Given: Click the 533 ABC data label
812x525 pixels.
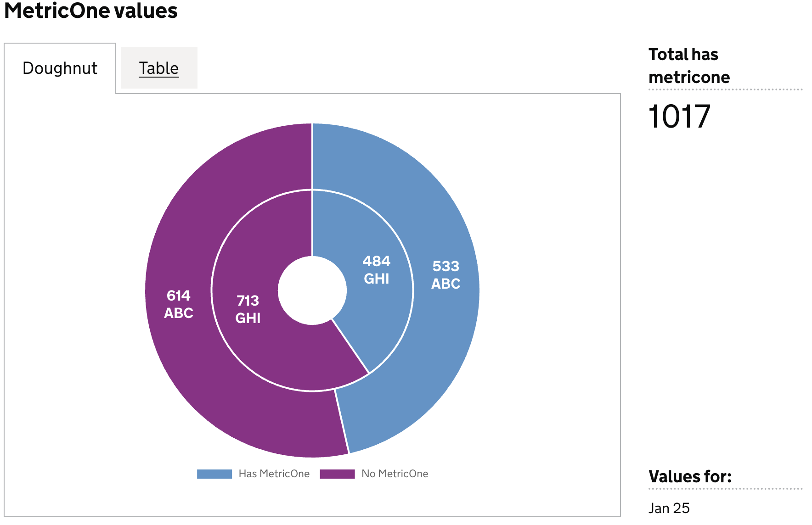Looking at the screenshot, I should coord(445,275).
